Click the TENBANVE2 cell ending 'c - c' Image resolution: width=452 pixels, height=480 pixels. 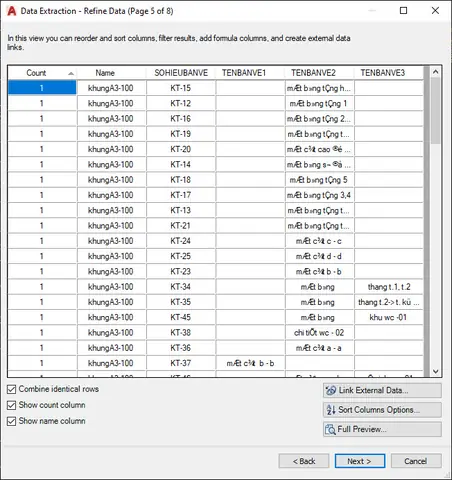click(x=319, y=241)
